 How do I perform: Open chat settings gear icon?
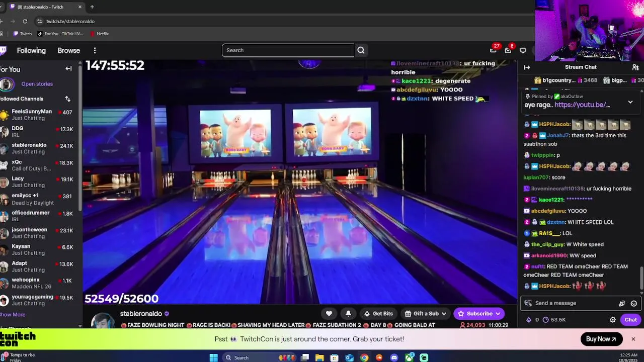coord(613,320)
